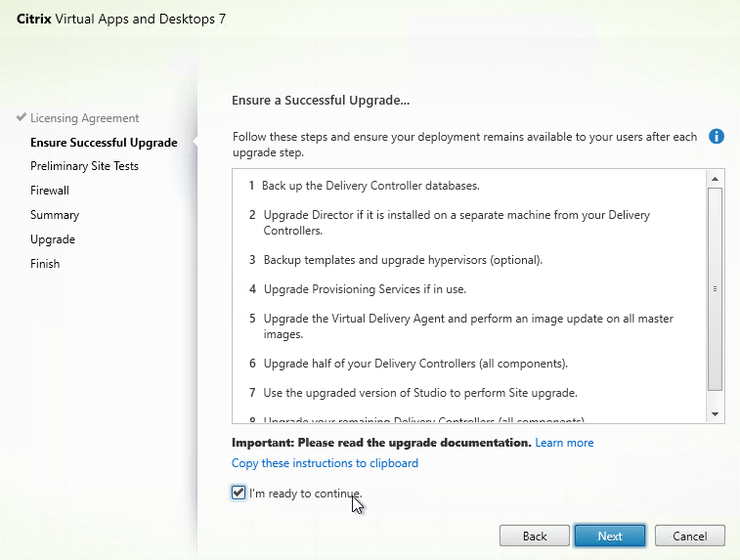Click the instructions list scrollbar thumb

715,289
